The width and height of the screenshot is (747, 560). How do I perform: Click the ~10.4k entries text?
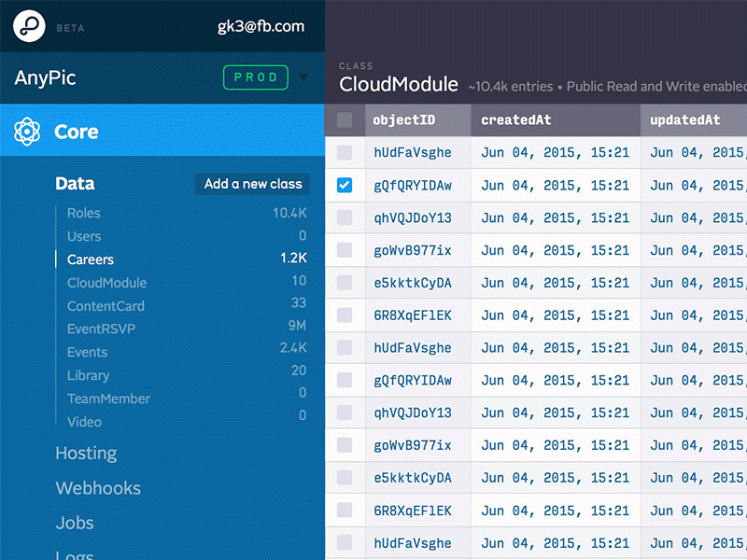(510, 87)
